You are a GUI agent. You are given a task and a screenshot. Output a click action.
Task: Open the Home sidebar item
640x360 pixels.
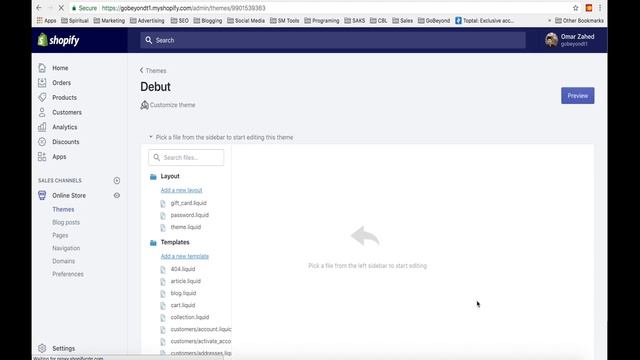pos(60,68)
